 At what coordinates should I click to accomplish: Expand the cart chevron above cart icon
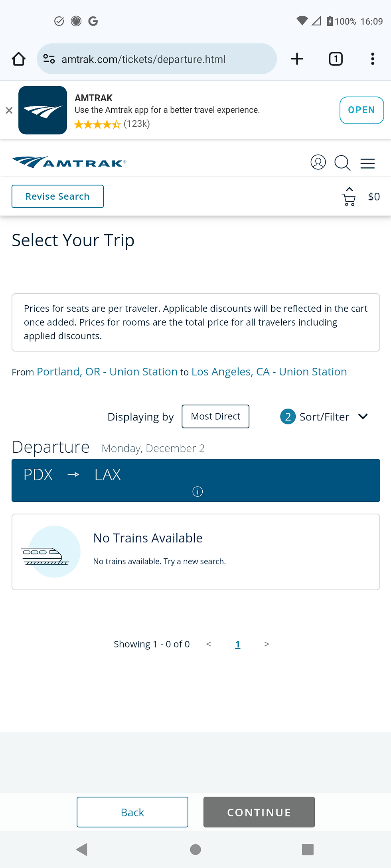[x=350, y=189]
